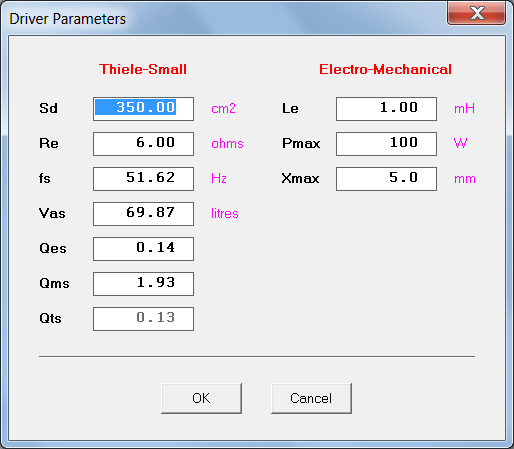Click the Qes field showing 0.14

click(x=143, y=249)
